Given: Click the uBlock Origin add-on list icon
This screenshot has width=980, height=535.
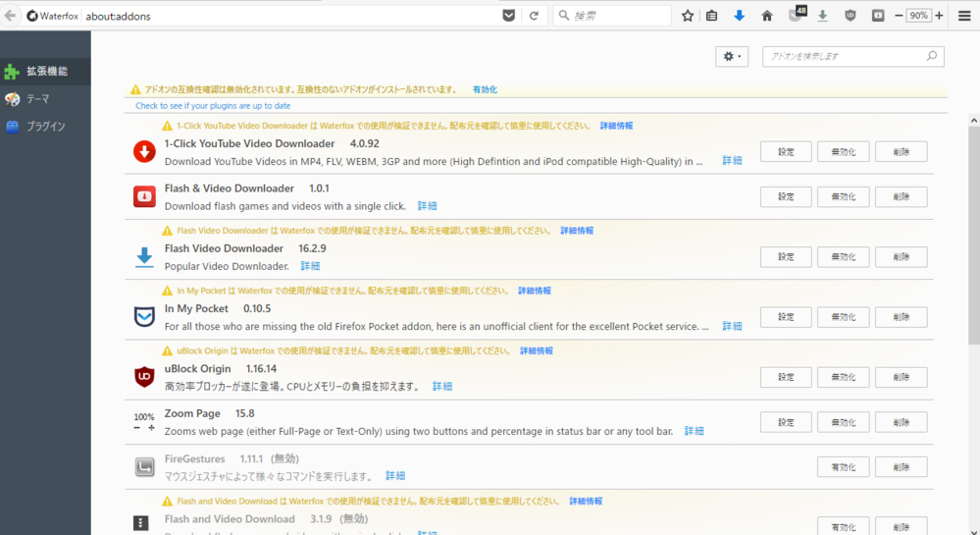Looking at the screenshot, I should pos(144,377).
